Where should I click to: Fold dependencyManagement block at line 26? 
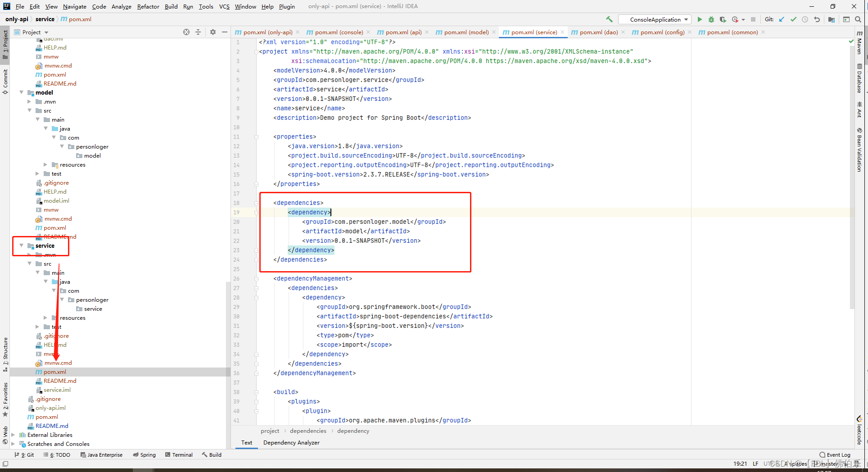(x=256, y=278)
